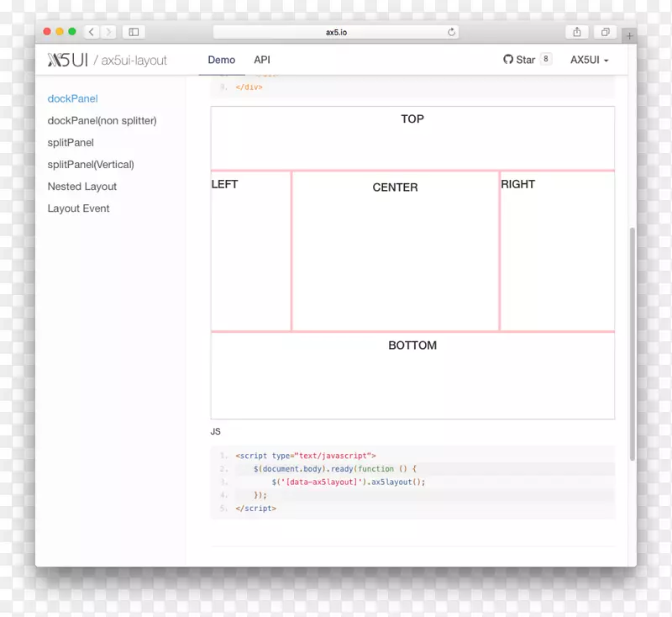The image size is (672, 617).
Task: Show all tabs with the tab overview icon
Action: tap(605, 32)
